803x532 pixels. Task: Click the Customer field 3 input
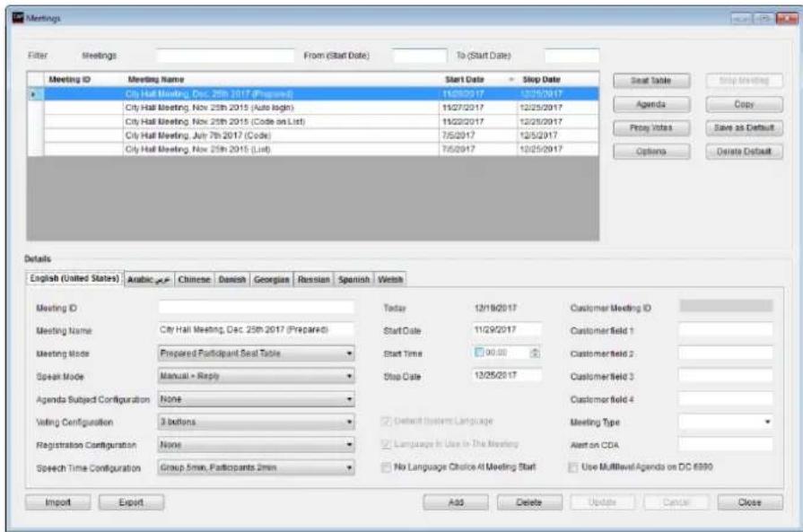[x=726, y=376]
